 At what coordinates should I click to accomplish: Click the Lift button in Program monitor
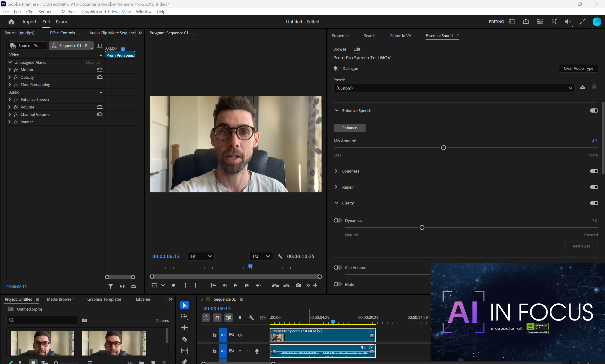click(275, 285)
